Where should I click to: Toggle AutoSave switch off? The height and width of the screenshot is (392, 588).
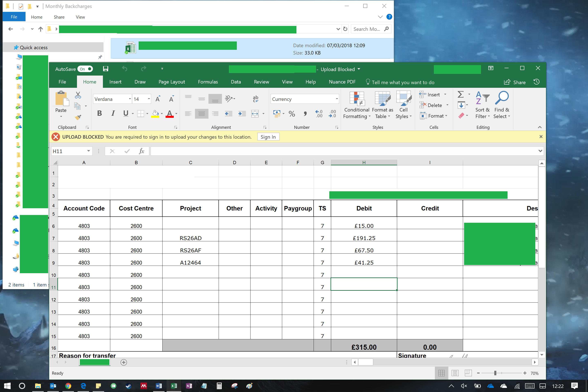pyautogui.click(x=85, y=69)
